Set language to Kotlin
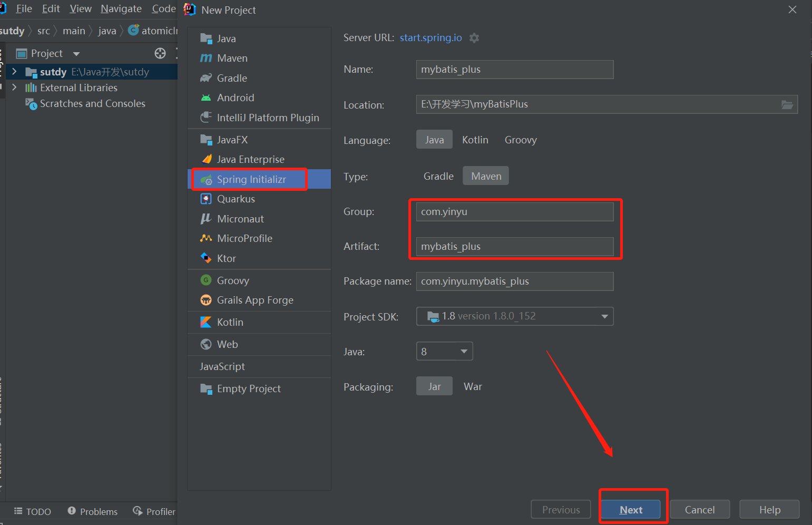This screenshot has height=525, width=812. (x=475, y=140)
